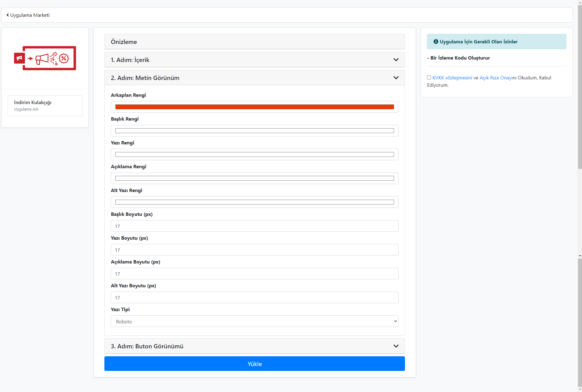Click the blue Yükle button
This screenshot has height=392, width=582.
[x=255, y=364]
